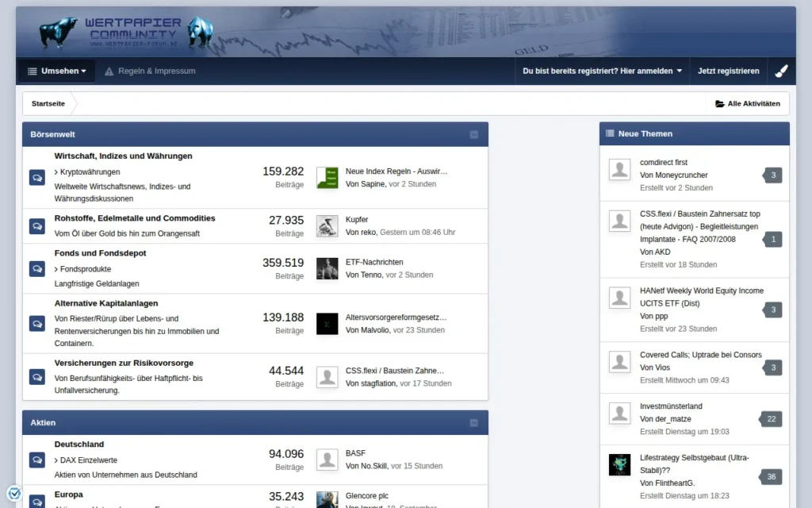The width and height of the screenshot is (812, 508).
Task: Open HANetf Weekly World Equity Income topic
Action: (701, 297)
